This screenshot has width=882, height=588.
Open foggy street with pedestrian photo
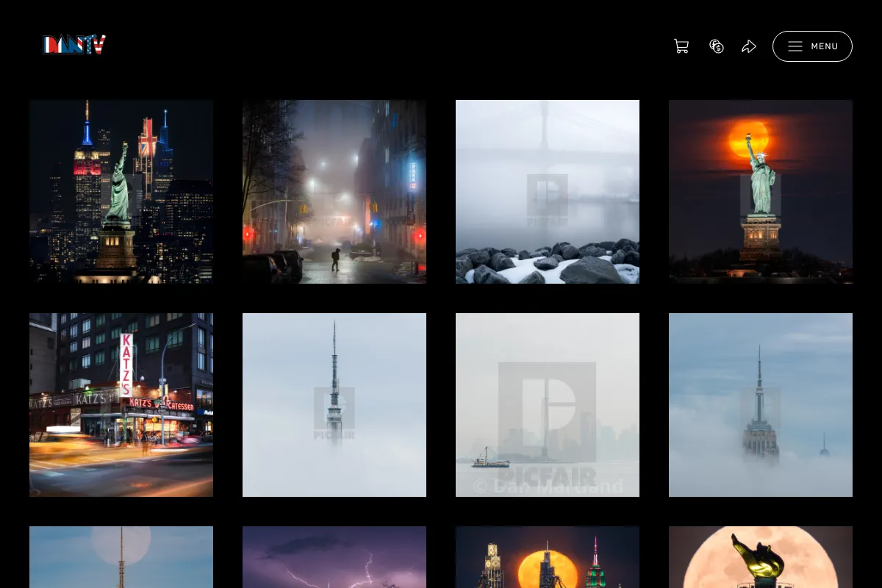[x=334, y=192]
